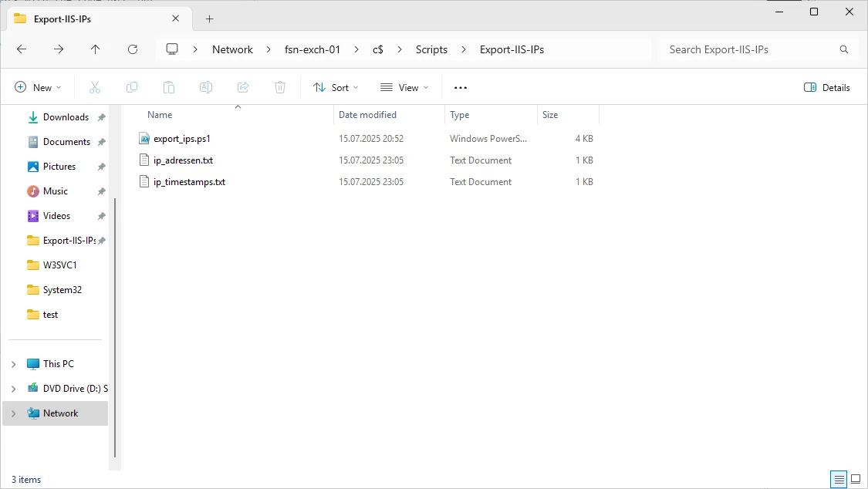Open the New item dropdown

[x=38, y=87]
